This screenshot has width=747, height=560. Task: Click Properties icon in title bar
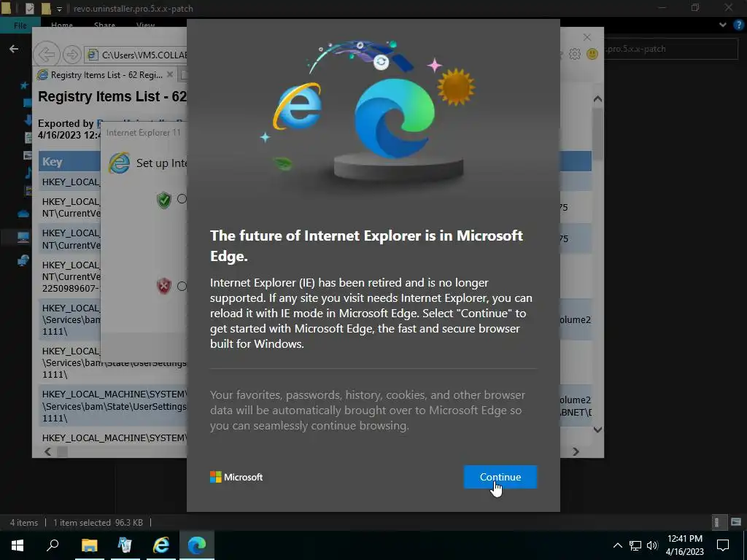point(29,8)
